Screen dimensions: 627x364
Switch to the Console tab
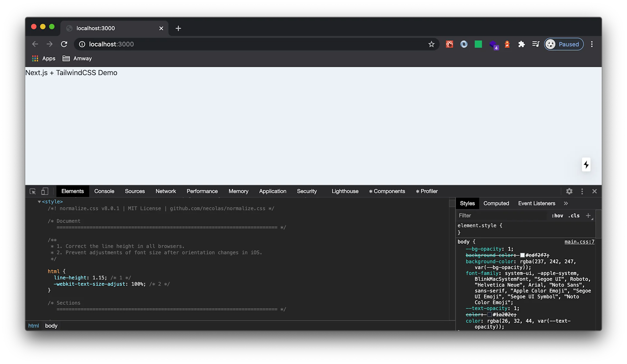(104, 191)
